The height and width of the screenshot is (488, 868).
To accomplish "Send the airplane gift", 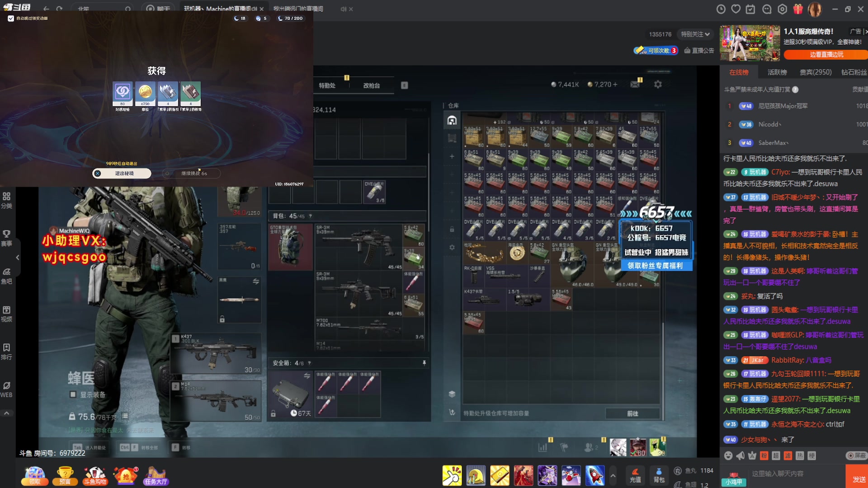I will [571, 475].
